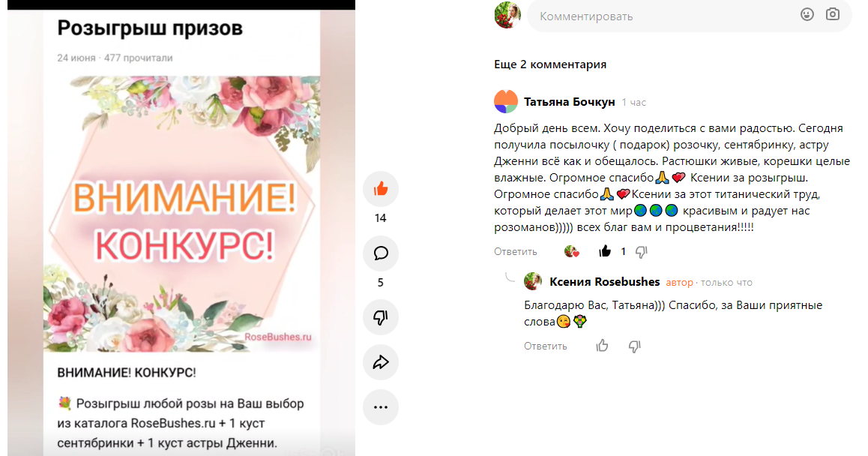
Task: View who reacted to Татьяна's comment
Action: coord(571,251)
